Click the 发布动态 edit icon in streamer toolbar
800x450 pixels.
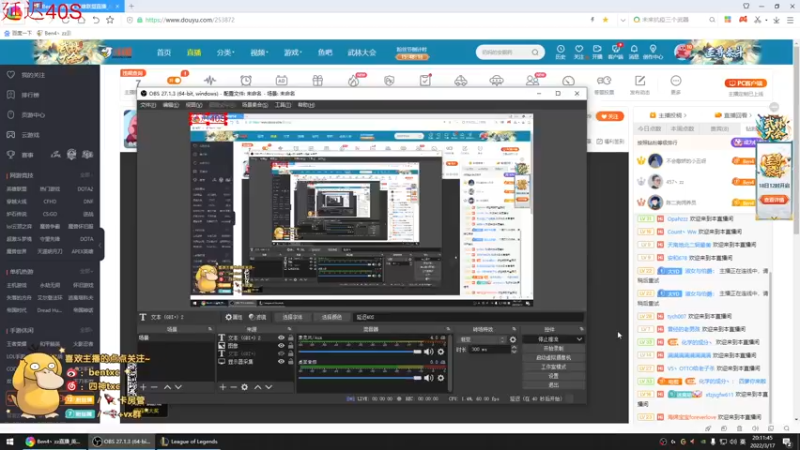pyautogui.click(x=640, y=81)
